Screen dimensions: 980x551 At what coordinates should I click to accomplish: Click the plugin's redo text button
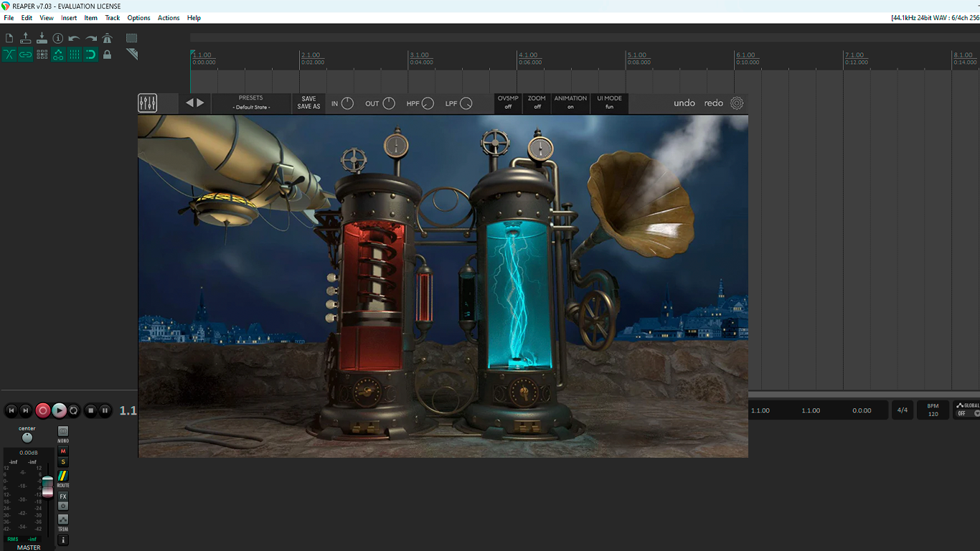(x=714, y=103)
